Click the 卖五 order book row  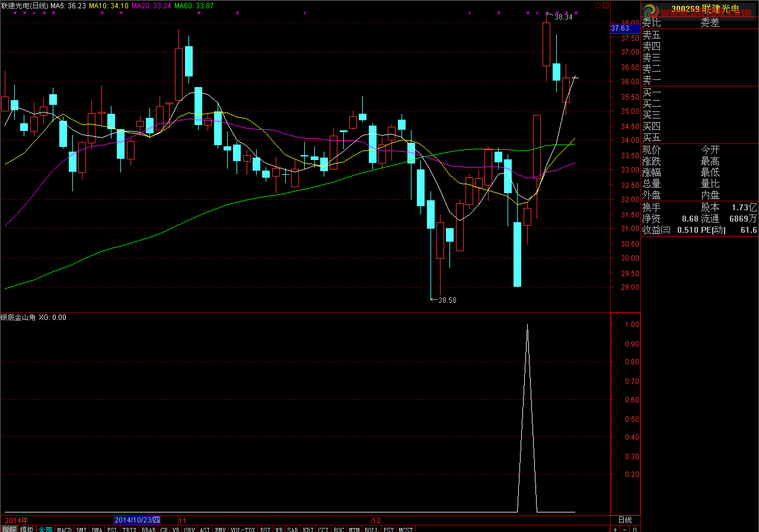(x=700, y=35)
